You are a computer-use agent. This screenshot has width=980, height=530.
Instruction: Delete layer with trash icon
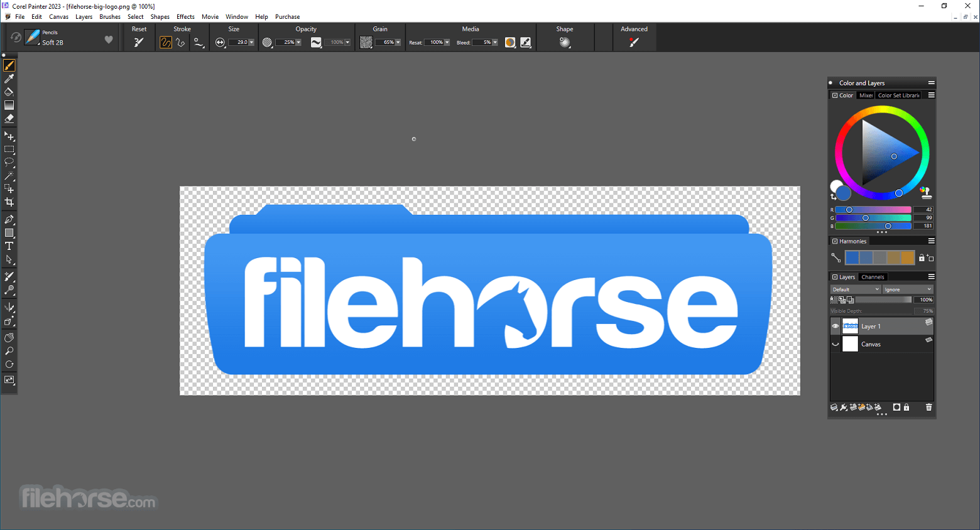(x=929, y=408)
